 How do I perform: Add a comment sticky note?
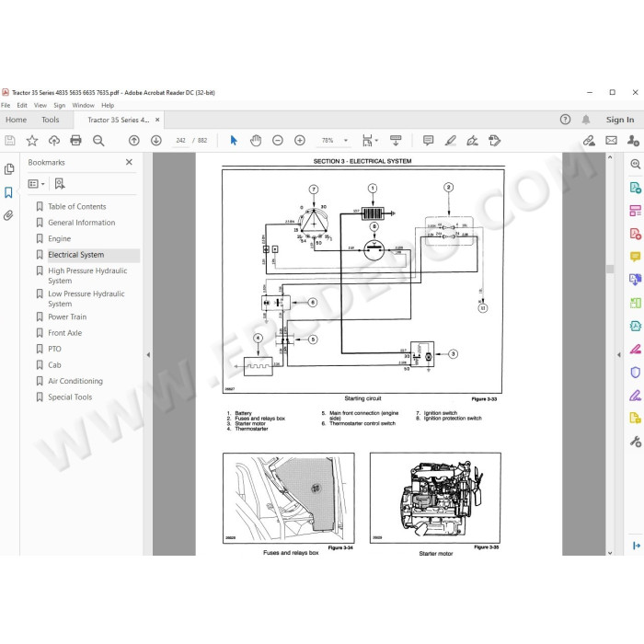[429, 141]
